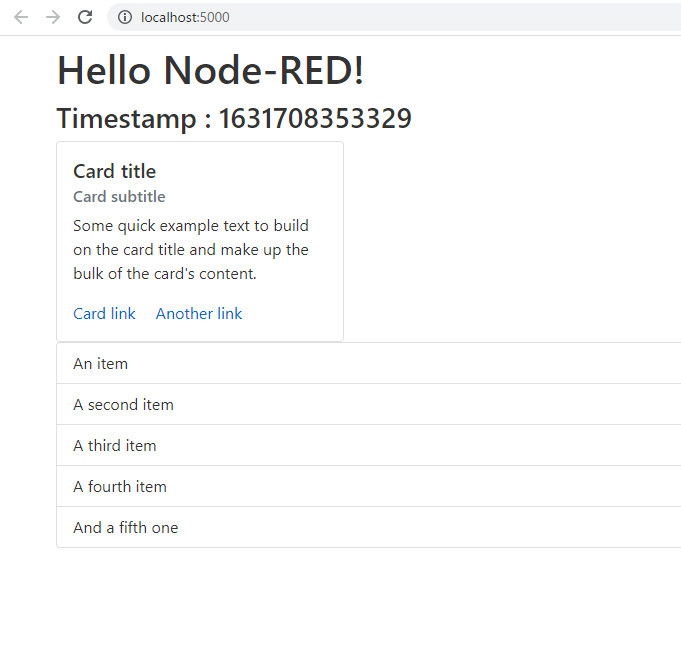This screenshot has height=653, width=681.
Task: Open the 'Card link' hyperlink
Action: point(104,313)
